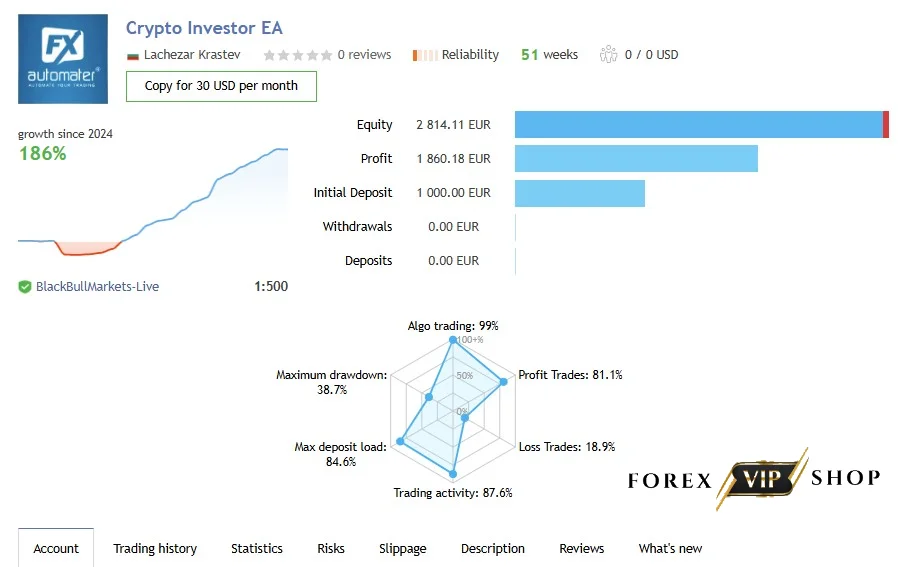Switch to the What's new tab
898x567 pixels.
click(671, 548)
